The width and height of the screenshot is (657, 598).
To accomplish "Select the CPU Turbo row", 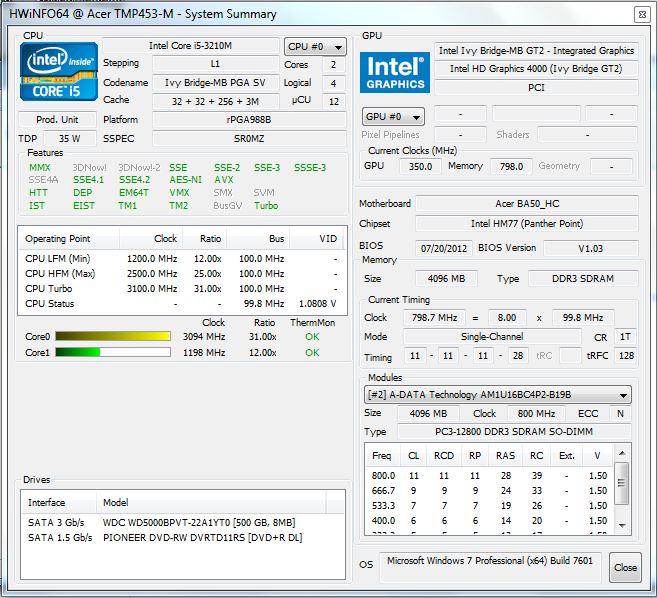I will (182, 289).
